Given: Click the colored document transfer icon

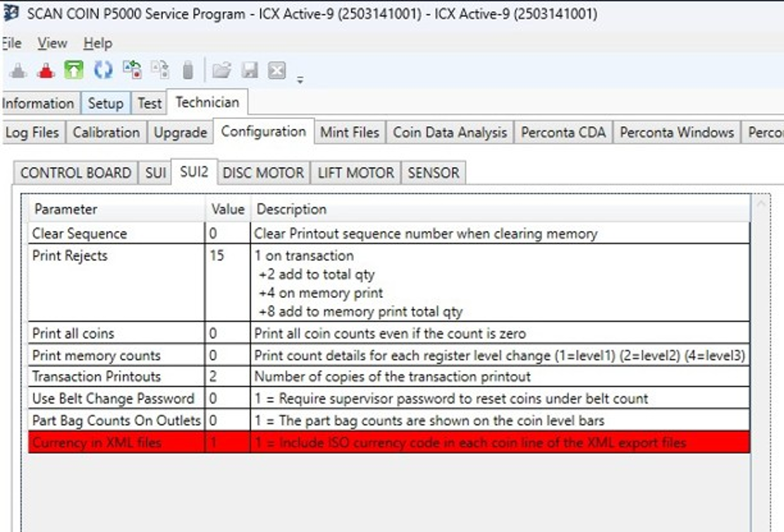Looking at the screenshot, I should click(133, 70).
